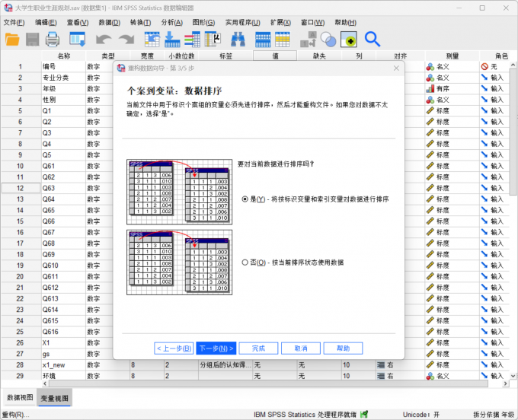Click the 分组后的认知得... label cell

point(225,365)
